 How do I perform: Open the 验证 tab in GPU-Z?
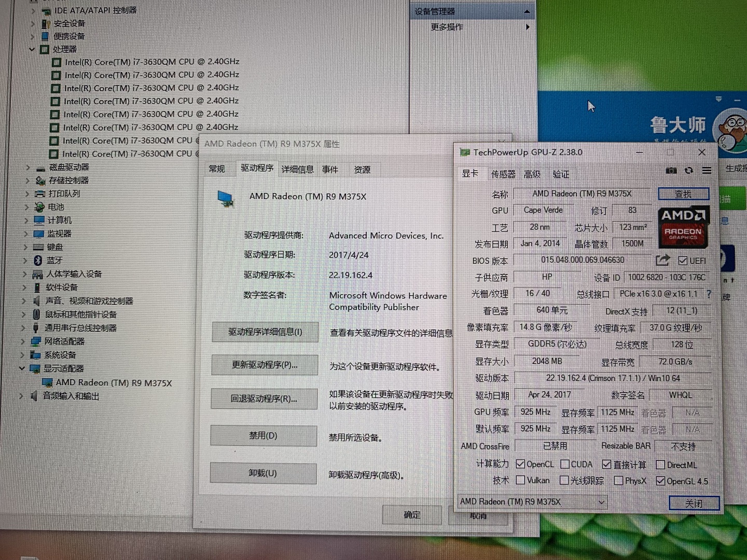click(561, 174)
